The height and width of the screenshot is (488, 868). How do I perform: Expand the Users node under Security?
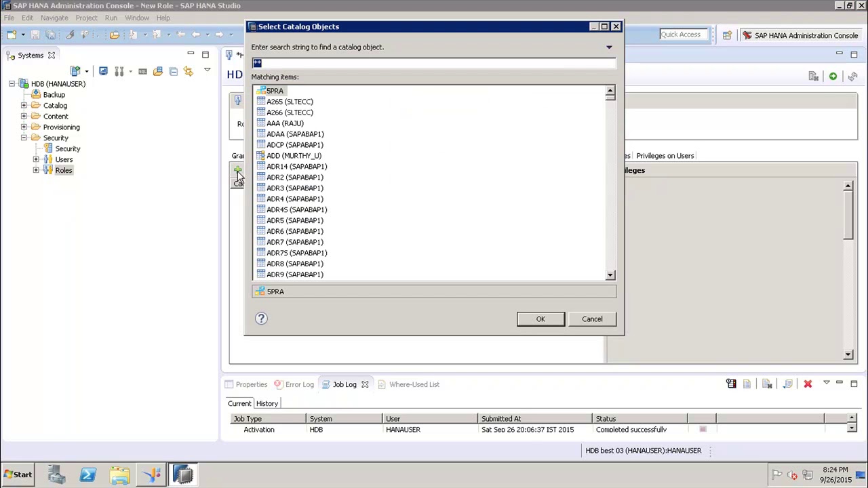click(36, 160)
